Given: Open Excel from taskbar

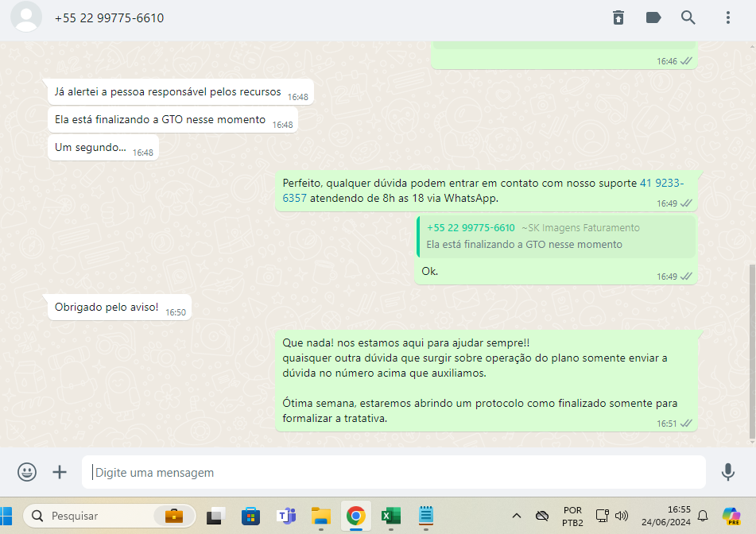Looking at the screenshot, I should 391,517.
